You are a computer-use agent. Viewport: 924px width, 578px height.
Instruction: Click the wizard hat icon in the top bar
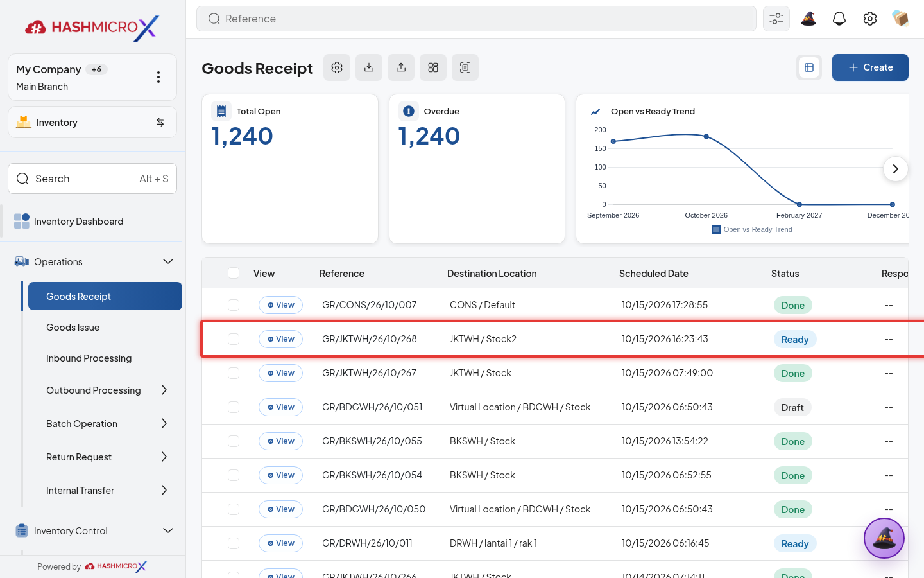pos(809,19)
